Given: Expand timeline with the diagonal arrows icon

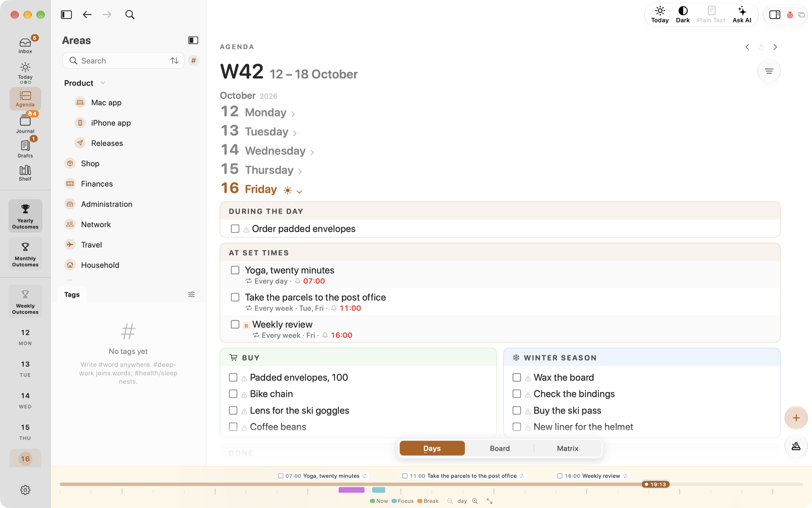Looking at the screenshot, I should [489, 501].
